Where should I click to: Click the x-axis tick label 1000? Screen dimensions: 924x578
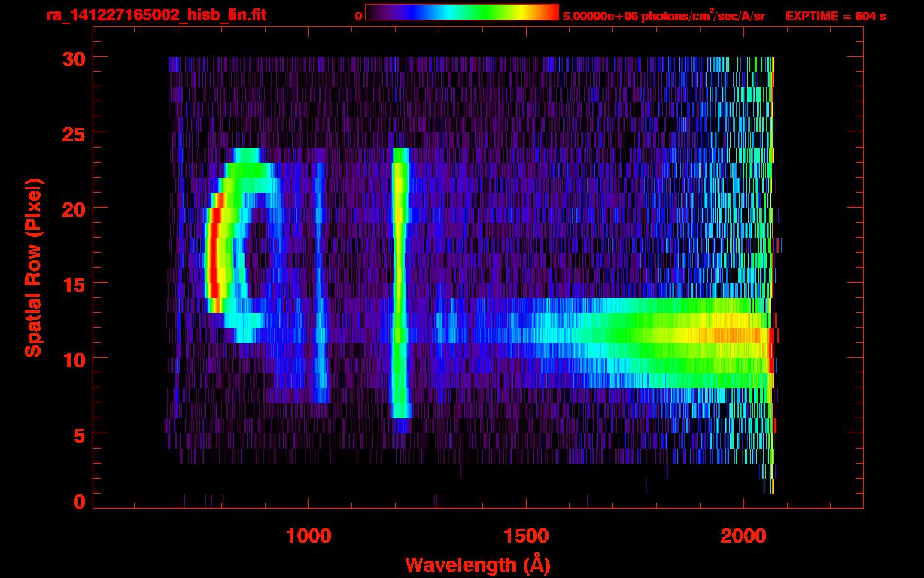[x=309, y=536]
